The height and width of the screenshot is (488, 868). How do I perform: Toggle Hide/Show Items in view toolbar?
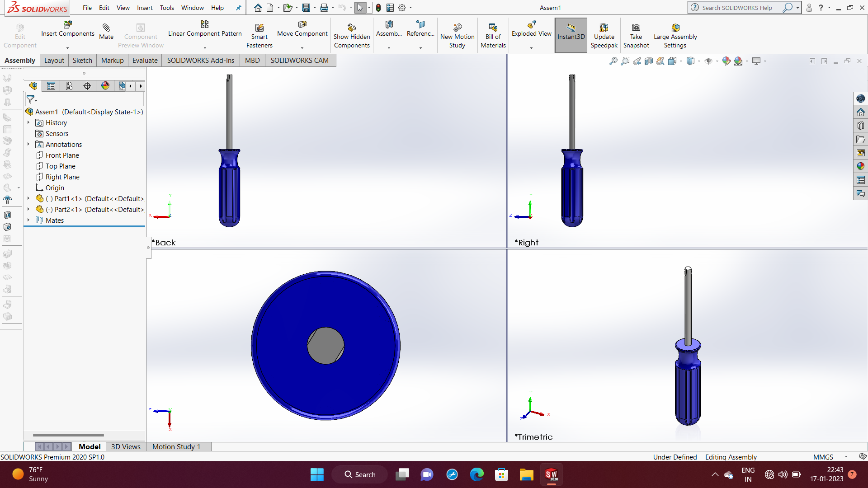[x=708, y=61]
